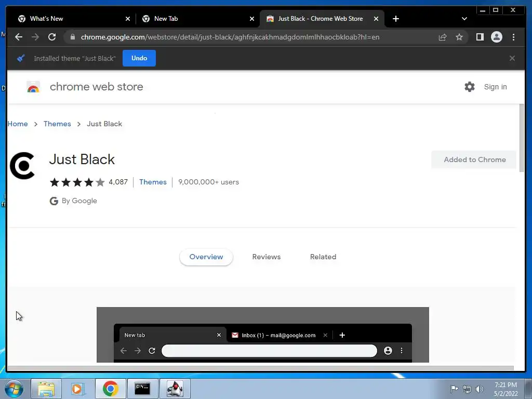This screenshot has width=532, height=399.
Task: Open the tab search chevron
Action: [464, 19]
